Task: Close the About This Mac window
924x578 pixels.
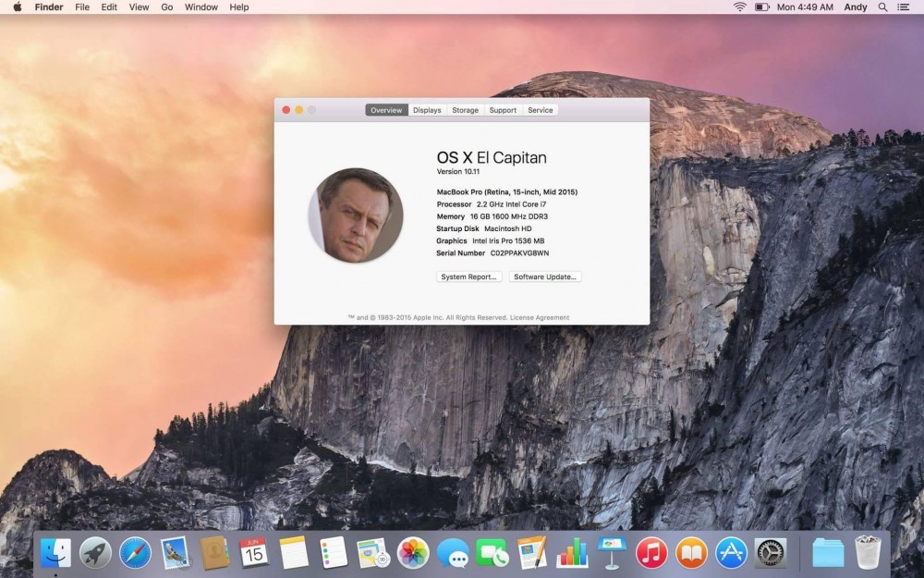Action: click(286, 110)
